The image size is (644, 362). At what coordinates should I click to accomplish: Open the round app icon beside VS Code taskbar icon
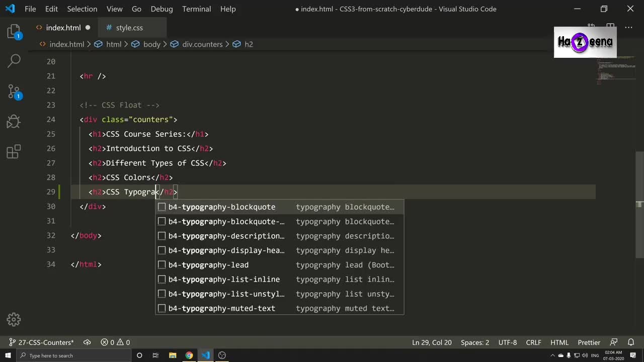click(x=222, y=355)
